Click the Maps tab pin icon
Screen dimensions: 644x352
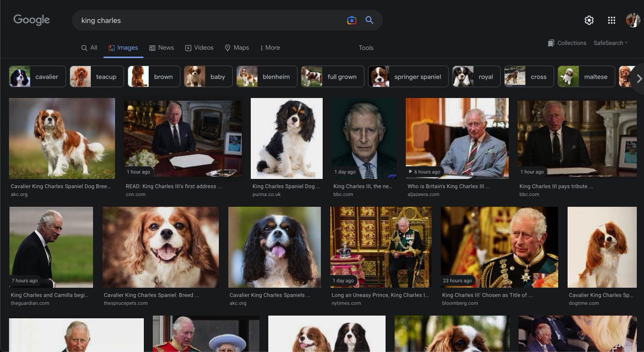[228, 48]
